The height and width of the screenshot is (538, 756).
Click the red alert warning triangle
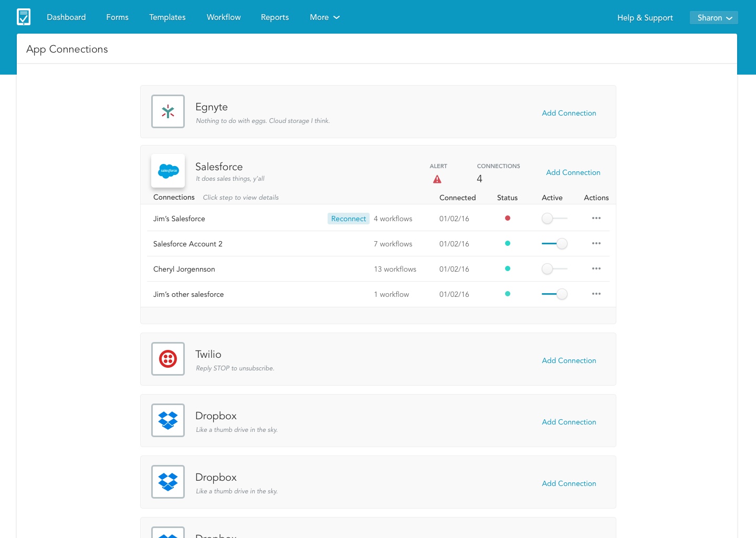pos(437,180)
